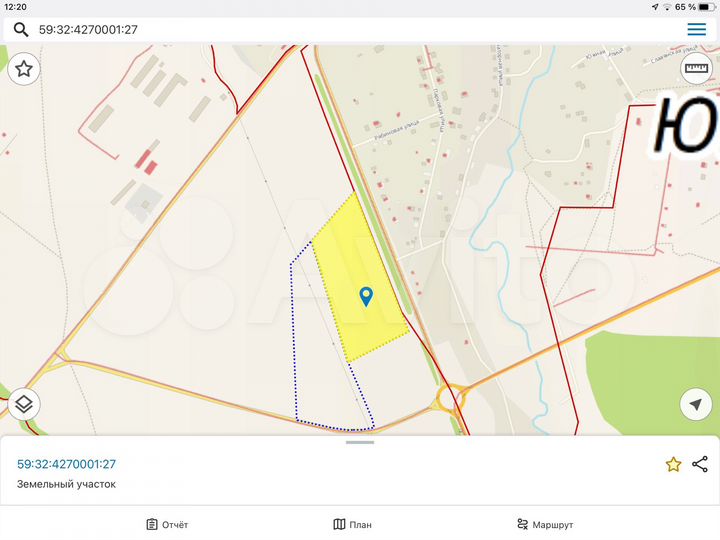Activate the ruler measurement tool

696,69
